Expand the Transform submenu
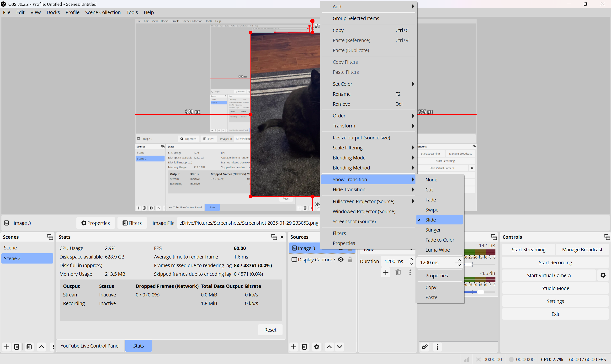The width and height of the screenshot is (611, 364). tap(368, 126)
